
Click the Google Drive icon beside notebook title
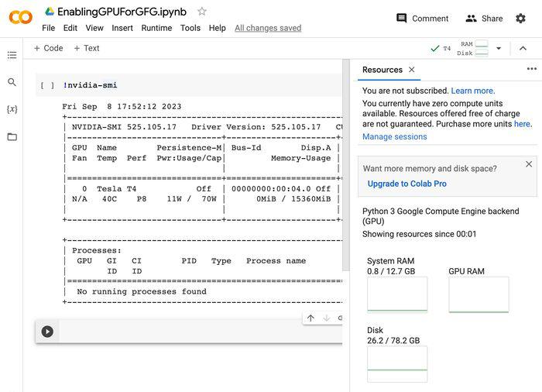point(50,12)
